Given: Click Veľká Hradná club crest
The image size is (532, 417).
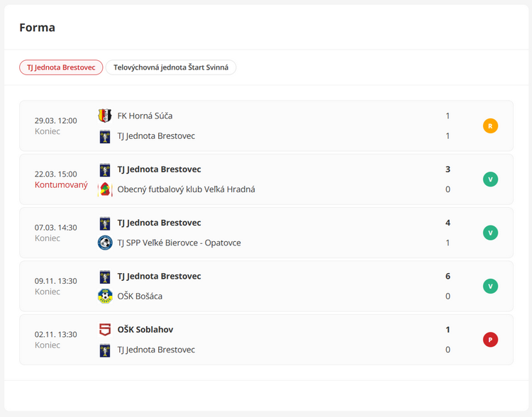Looking at the screenshot, I should click(105, 189).
